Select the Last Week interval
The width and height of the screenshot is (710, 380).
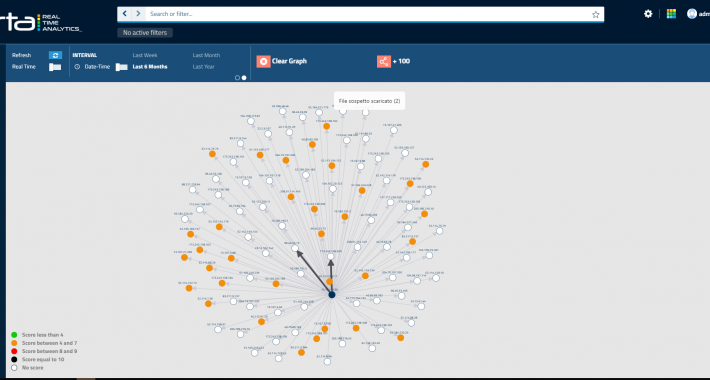coord(145,55)
